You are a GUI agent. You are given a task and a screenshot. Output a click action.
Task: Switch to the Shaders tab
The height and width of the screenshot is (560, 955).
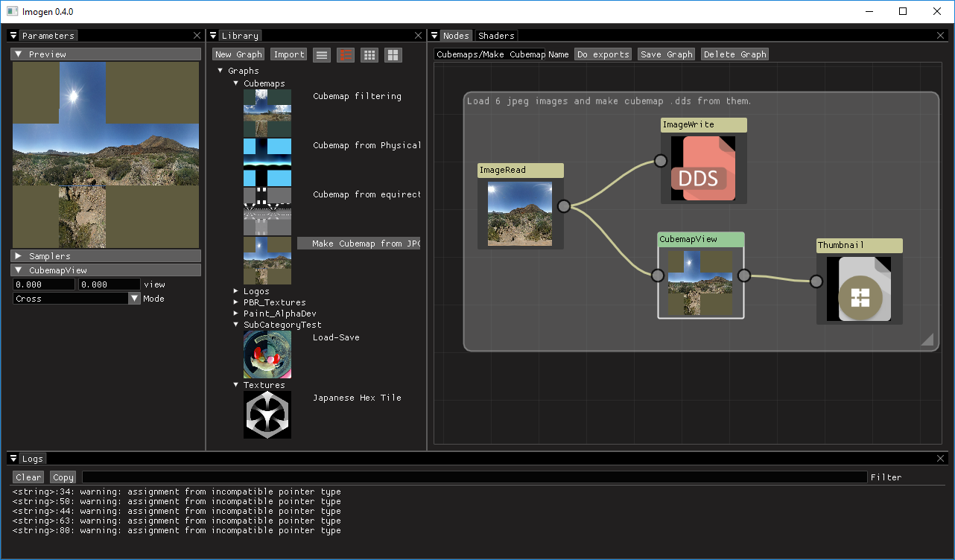point(496,36)
